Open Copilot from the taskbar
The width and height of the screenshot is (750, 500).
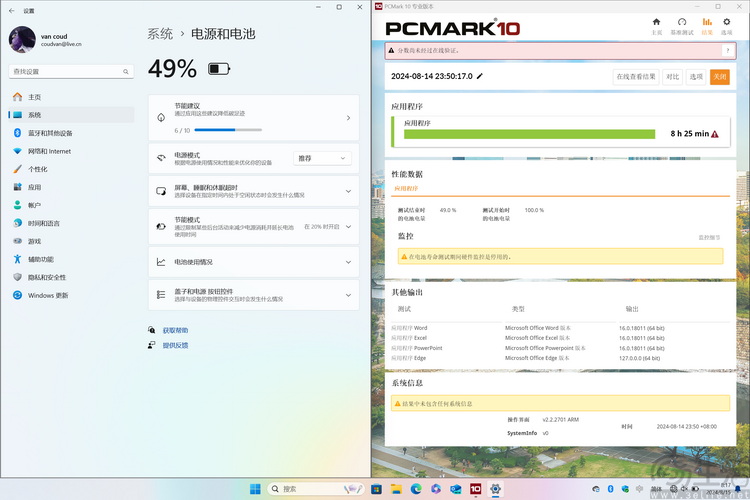(436, 489)
